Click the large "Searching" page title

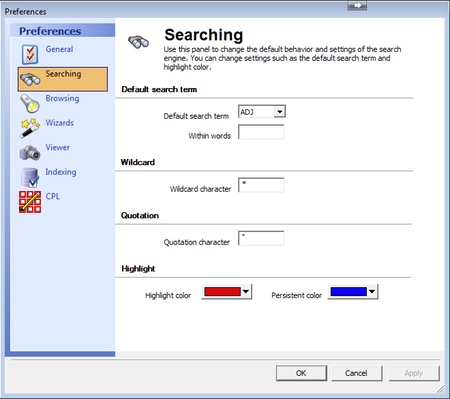point(204,35)
